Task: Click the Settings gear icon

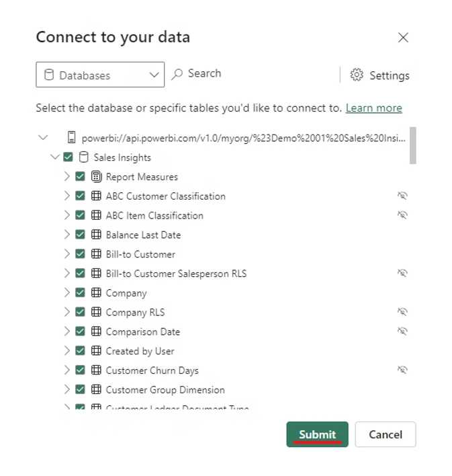Action: (x=357, y=75)
